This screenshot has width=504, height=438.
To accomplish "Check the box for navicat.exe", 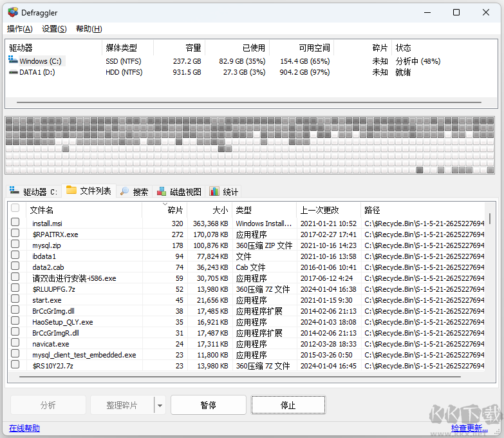I will (x=15, y=342).
